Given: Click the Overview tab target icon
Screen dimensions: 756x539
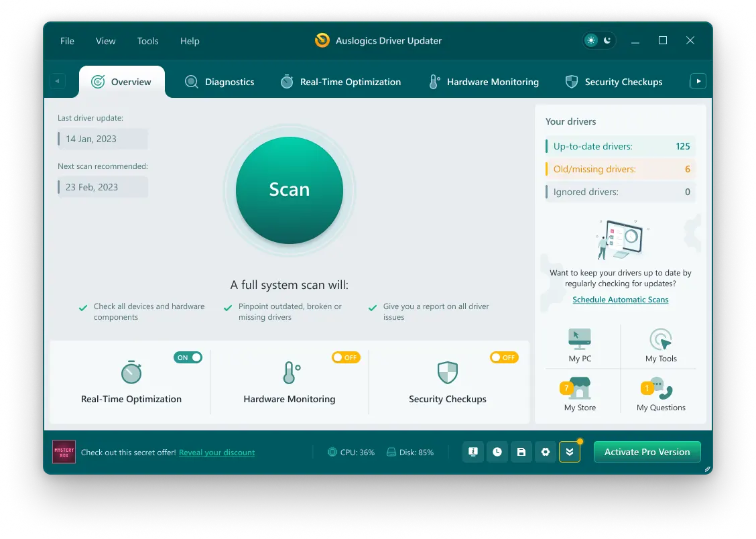Looking at the screenshot, I should coord(98,82).
